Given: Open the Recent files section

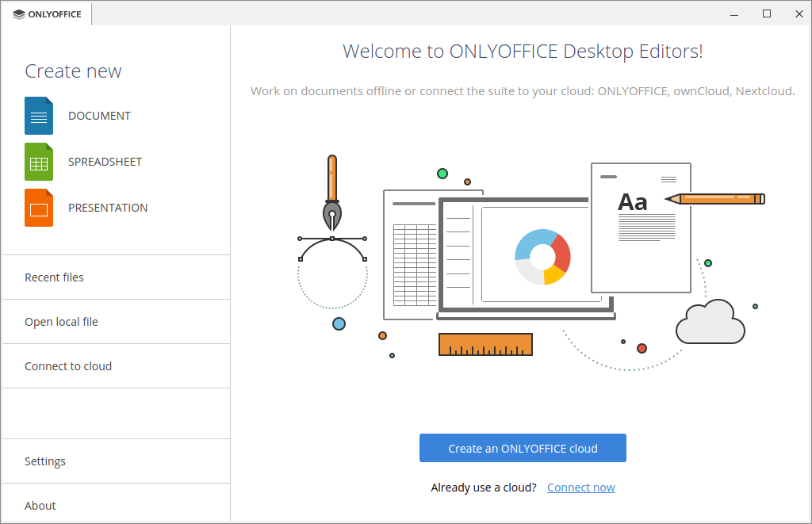Looking at the screenshot, I should point(117,277).
